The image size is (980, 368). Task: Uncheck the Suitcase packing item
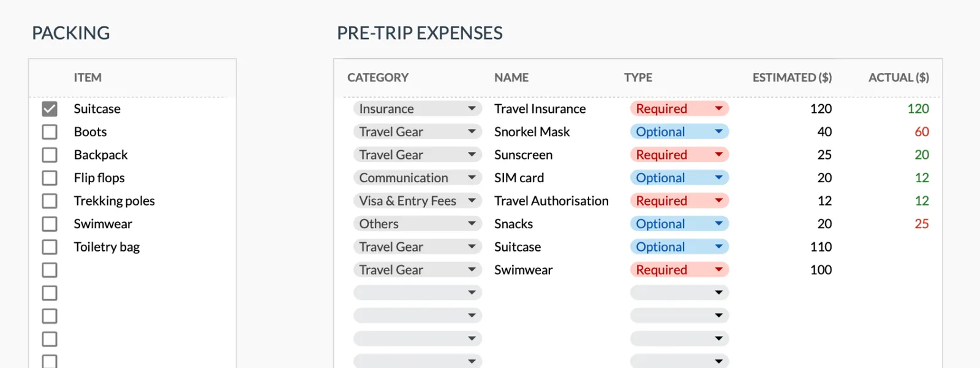coord(50,109)
